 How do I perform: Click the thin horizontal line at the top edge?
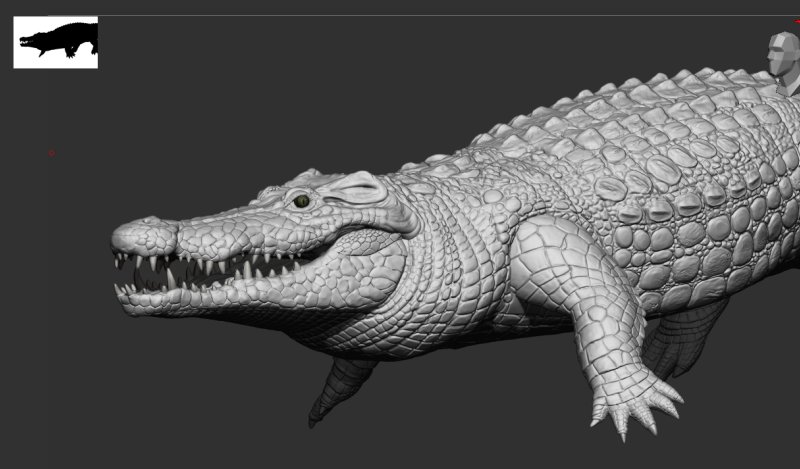(400, 15)
